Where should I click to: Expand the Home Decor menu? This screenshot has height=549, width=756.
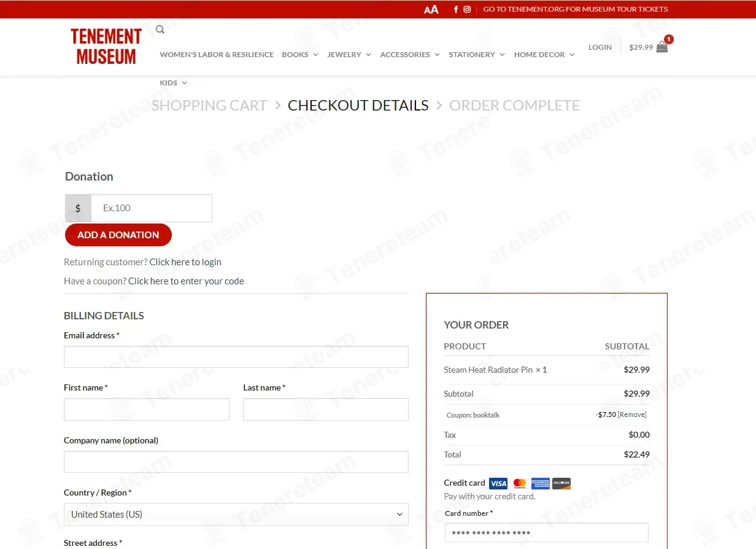pos(544,55)
